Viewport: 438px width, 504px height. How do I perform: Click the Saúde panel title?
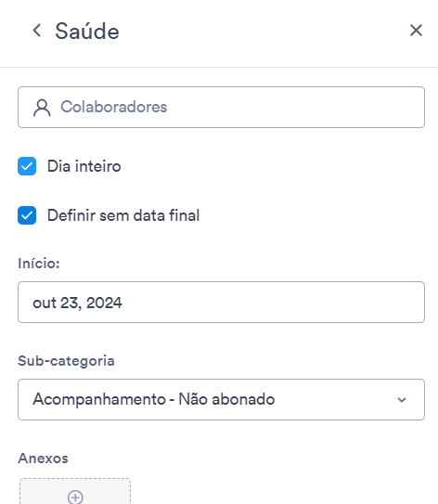click(x=87, y=32)
